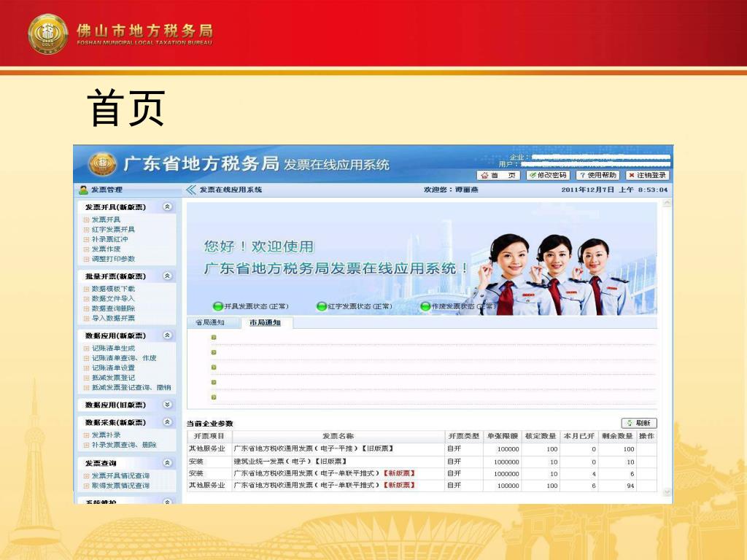
Task: Click green 开具发票状态 indicator icon
Action: [217, 306]
